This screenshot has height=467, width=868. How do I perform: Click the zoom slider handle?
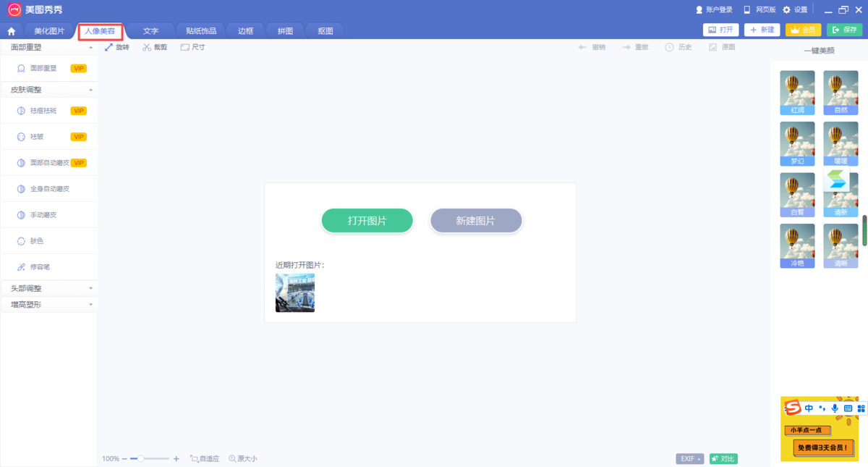[x=140, y=459]
